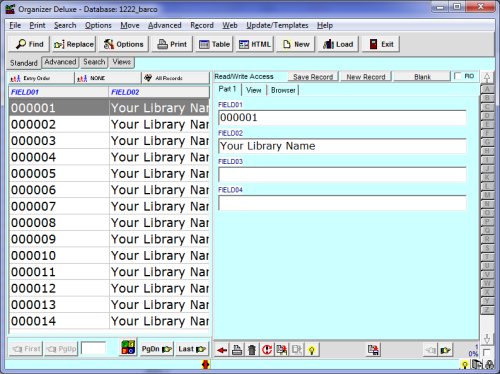Image resolution: width=500 pixels, height=374 pixels.
Task: Select the Views toolbar tab
Action: pyautogui.click(x=121, y=62)
